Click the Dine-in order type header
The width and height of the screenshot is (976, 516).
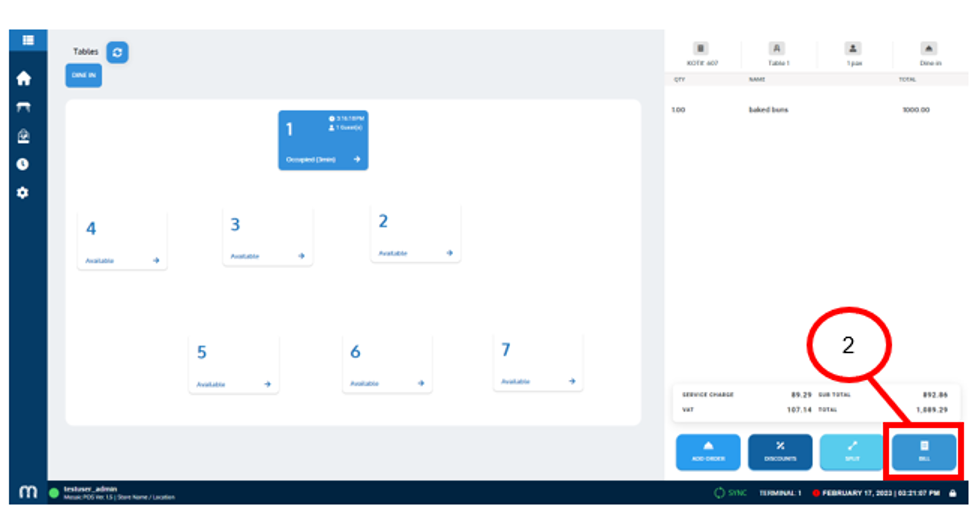(930, 52)
